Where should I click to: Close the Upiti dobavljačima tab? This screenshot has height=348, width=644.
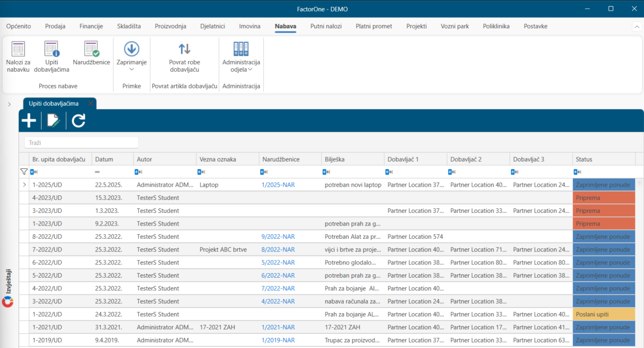tap(91, 103)
